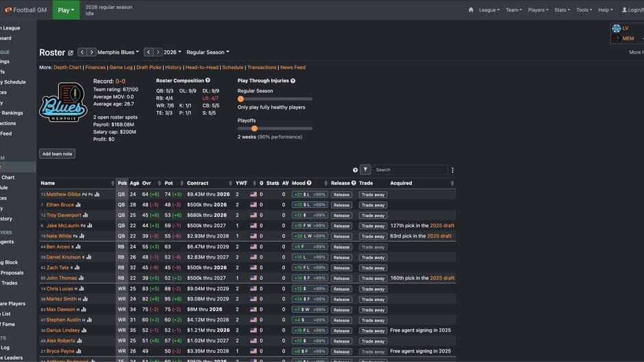This screenshot has height=362, width=644.
Task: Click the table filter funnel icon
Action: [x=365, y=170]
